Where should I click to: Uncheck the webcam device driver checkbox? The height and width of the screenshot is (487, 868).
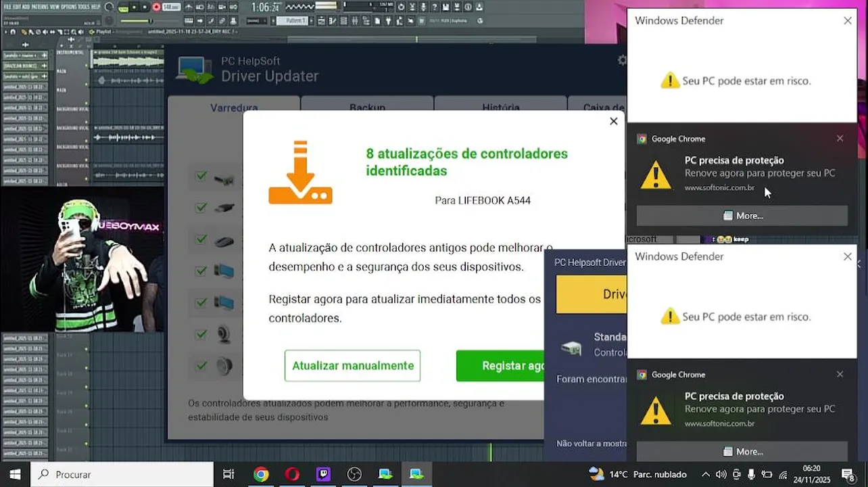point(201,333)
